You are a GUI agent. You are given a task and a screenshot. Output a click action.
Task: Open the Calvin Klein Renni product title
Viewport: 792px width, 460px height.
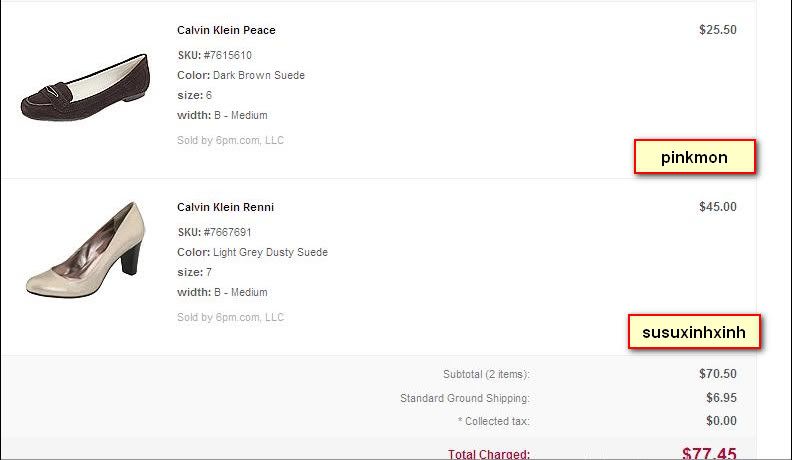coord(225,207)
